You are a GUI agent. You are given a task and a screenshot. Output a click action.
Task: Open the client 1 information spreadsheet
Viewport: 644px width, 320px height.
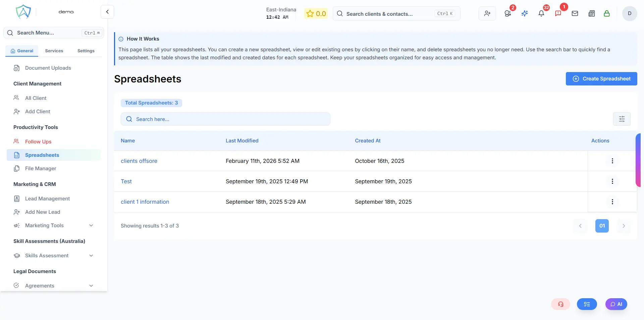[145, 202]
